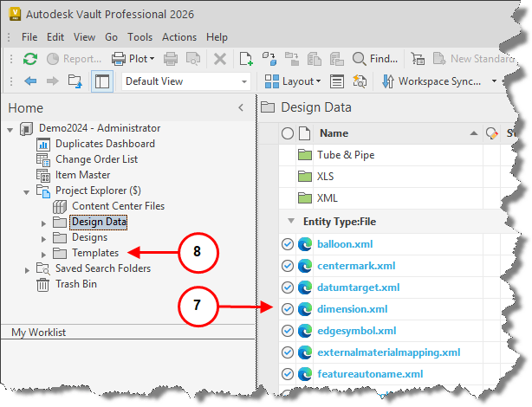Click the Report toolbar button
Screen dimensions: 532x407
pos(74,59)
